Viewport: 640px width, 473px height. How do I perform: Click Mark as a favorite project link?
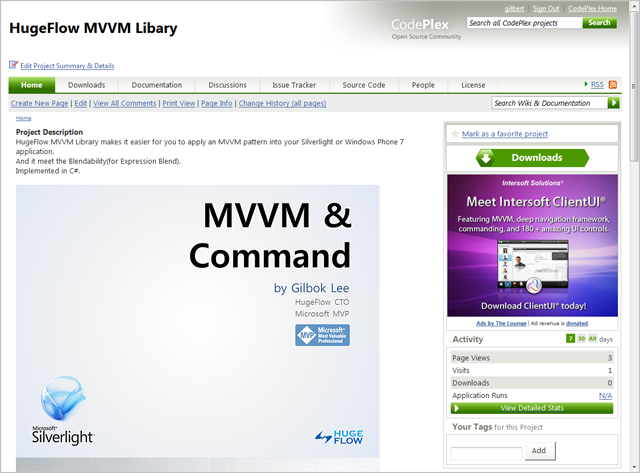pyautogui.click(x=505, y=133)
